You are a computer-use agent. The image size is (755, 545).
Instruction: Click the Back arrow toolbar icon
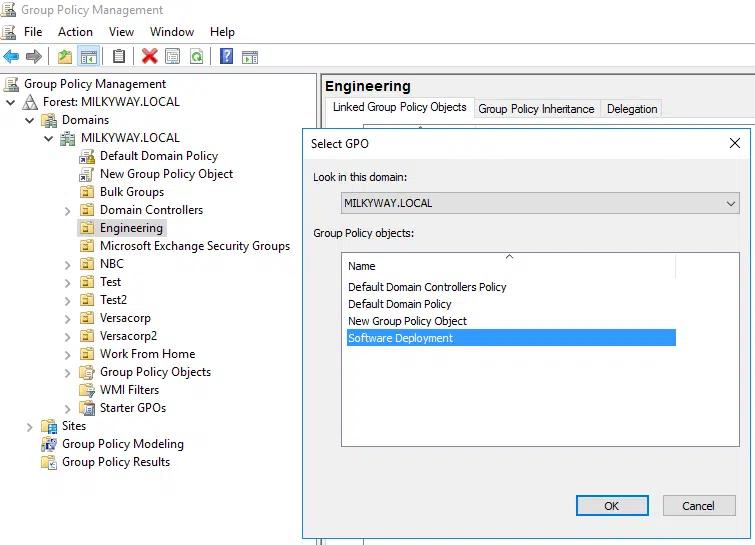11,57
